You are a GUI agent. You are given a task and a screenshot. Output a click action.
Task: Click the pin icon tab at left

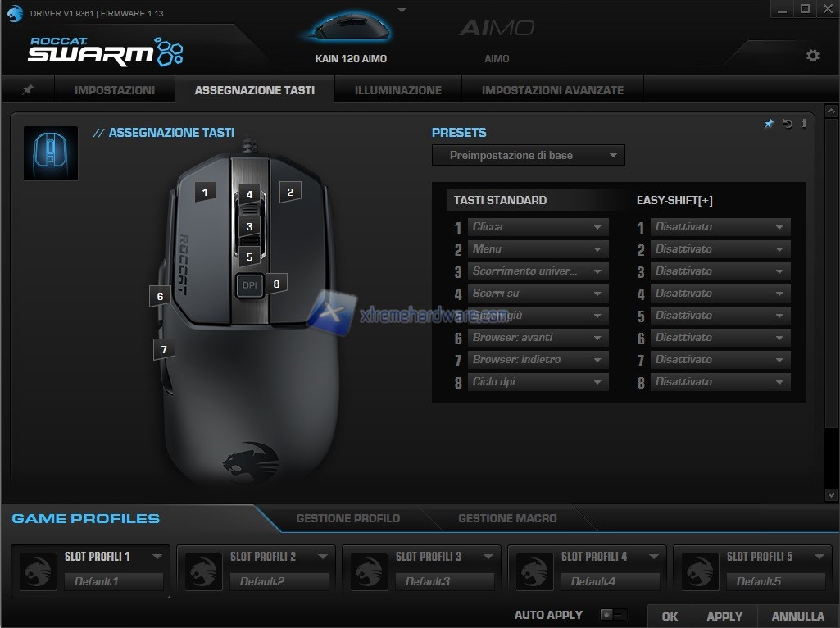pyautogui.click(x=28, y=90)
